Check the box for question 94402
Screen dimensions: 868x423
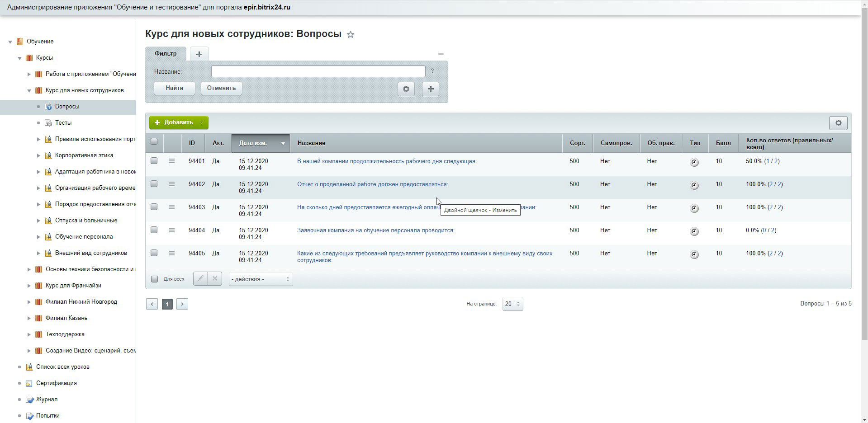pyautogui.click(x=154, y=184)
